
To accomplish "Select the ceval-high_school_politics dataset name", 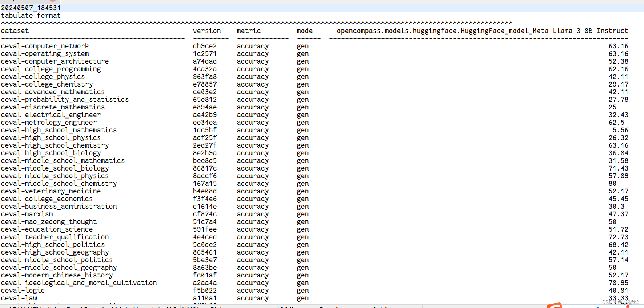I will 53,245.
